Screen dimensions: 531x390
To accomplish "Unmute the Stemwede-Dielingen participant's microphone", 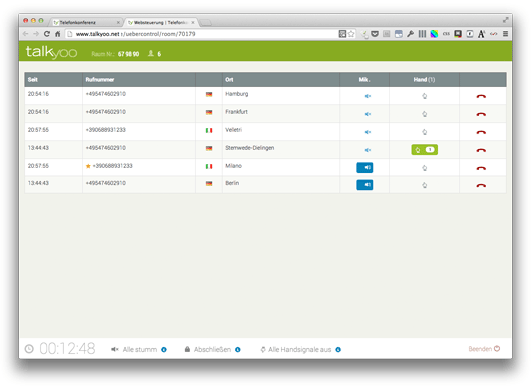I will pos(367,150).
